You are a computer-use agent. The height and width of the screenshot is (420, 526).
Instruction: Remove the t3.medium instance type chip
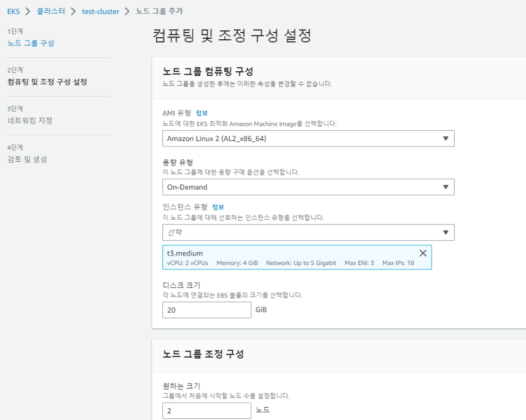coord(423,253)
